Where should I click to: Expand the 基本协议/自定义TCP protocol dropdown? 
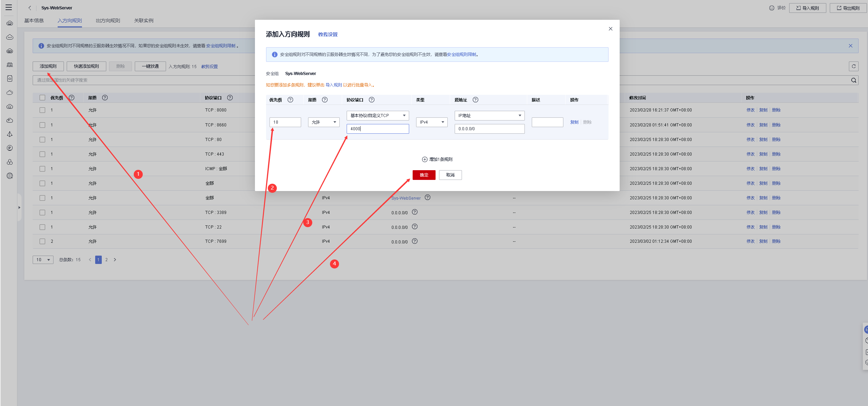coord(378,116)
